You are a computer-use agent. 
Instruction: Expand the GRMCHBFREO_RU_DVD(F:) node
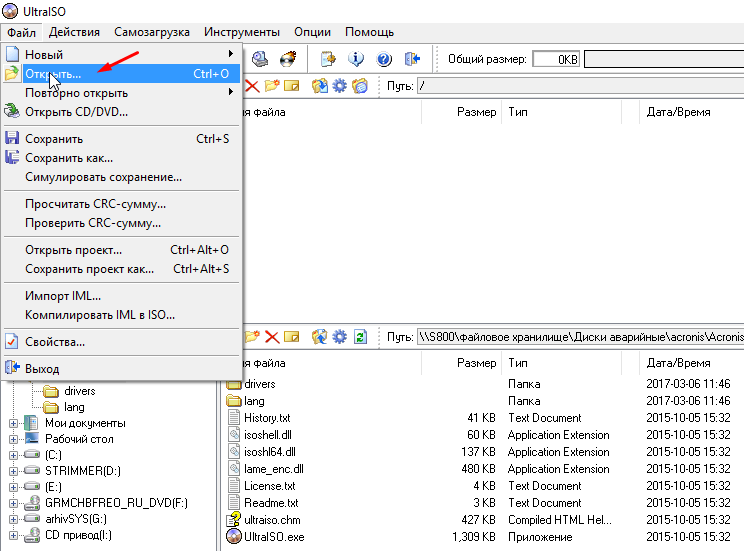(x=13, y=503)
